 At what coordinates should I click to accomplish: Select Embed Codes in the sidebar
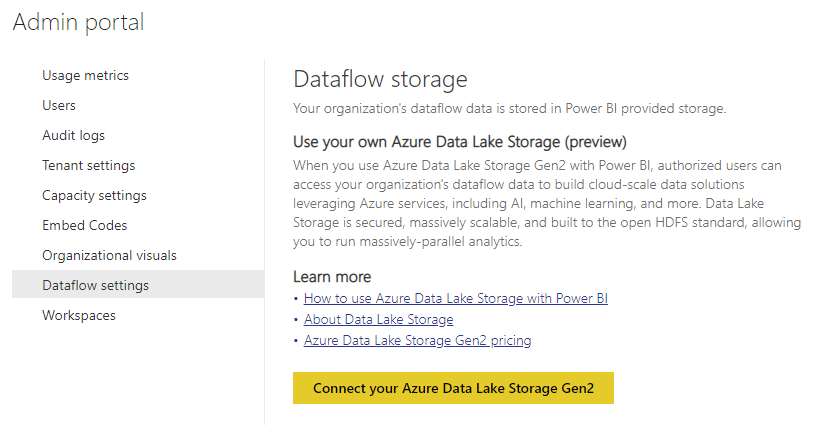(84, 226)
